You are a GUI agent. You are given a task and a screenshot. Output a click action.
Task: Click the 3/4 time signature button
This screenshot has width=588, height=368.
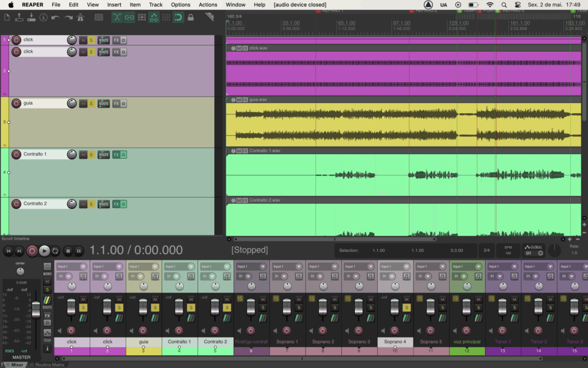point(486,250)
